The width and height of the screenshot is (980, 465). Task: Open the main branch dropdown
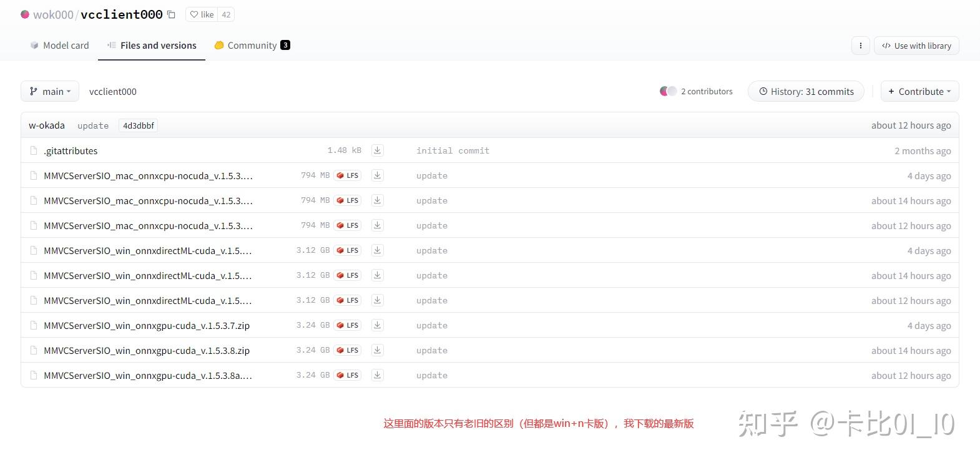(50, 91)
